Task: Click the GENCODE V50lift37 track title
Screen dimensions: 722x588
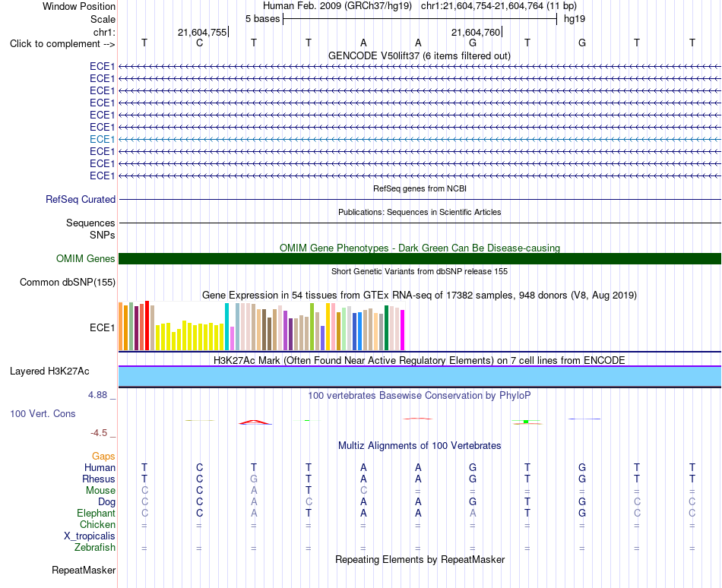Action: click(x=420, y=56)
